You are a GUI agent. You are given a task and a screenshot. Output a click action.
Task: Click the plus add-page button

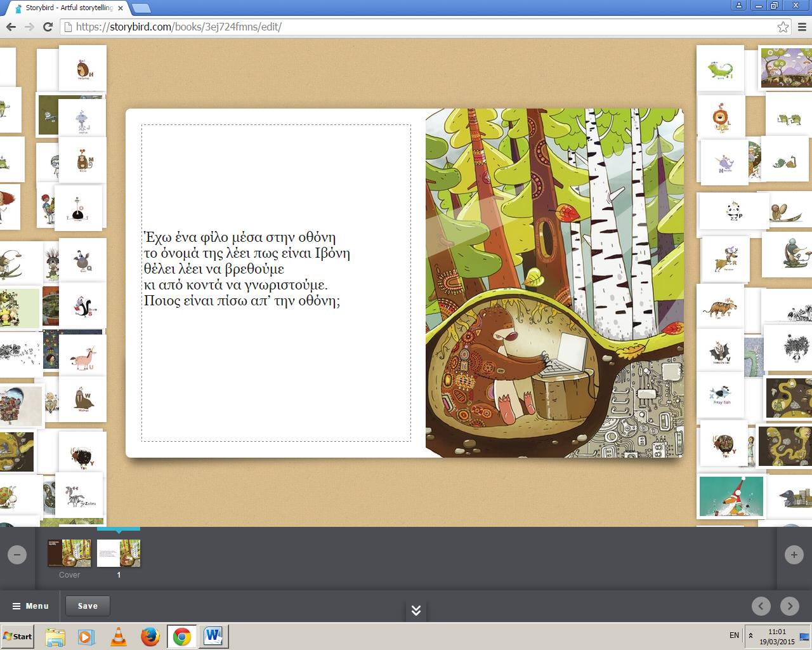click(794, 555)
